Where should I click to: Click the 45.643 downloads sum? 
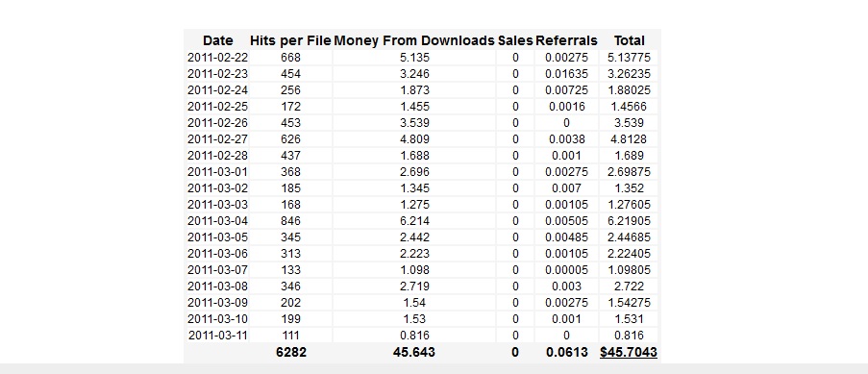point(414,352)
